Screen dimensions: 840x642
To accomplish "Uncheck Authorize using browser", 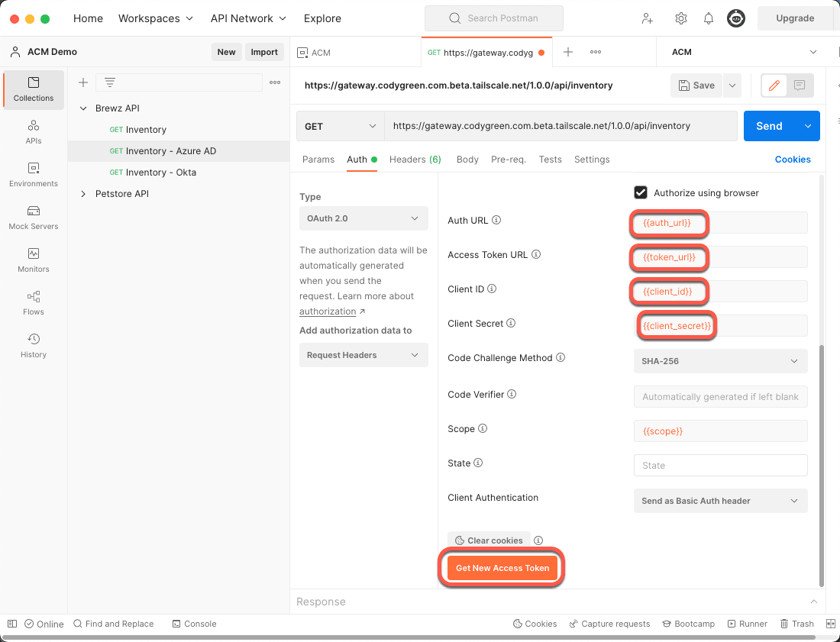I will 641,192.
